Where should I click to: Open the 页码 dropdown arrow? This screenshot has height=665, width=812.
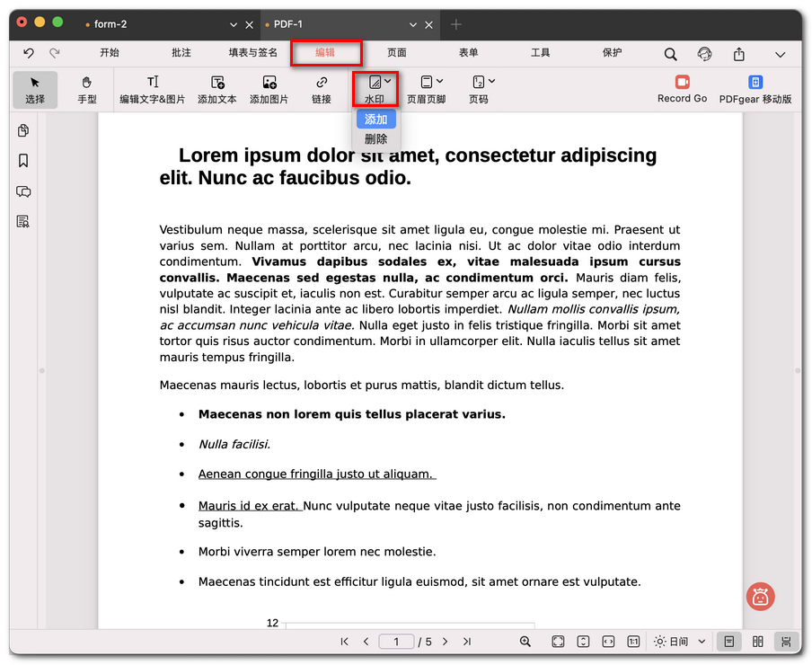point(492,81)
